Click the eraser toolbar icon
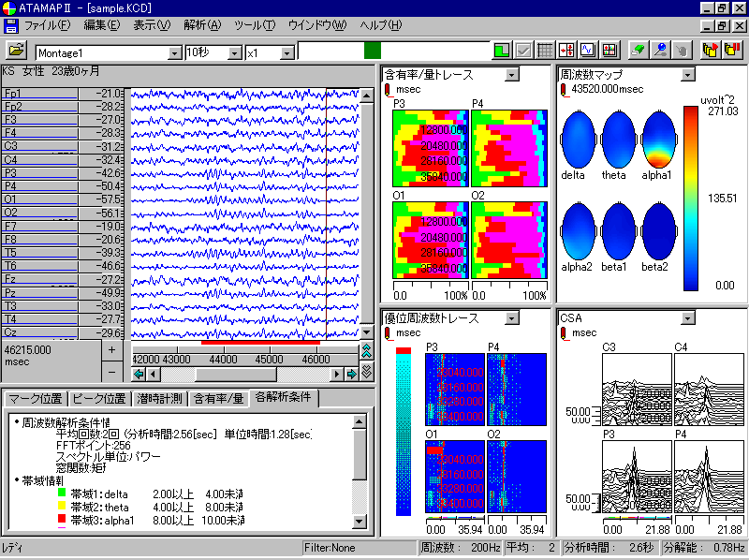The height and width of the screenshot is (560, 749). pos(639,51)
